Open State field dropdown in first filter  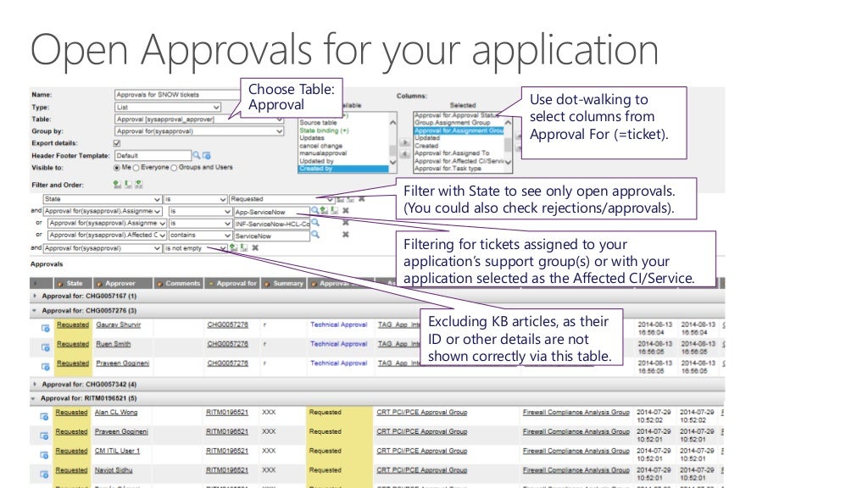click(102, 198)
